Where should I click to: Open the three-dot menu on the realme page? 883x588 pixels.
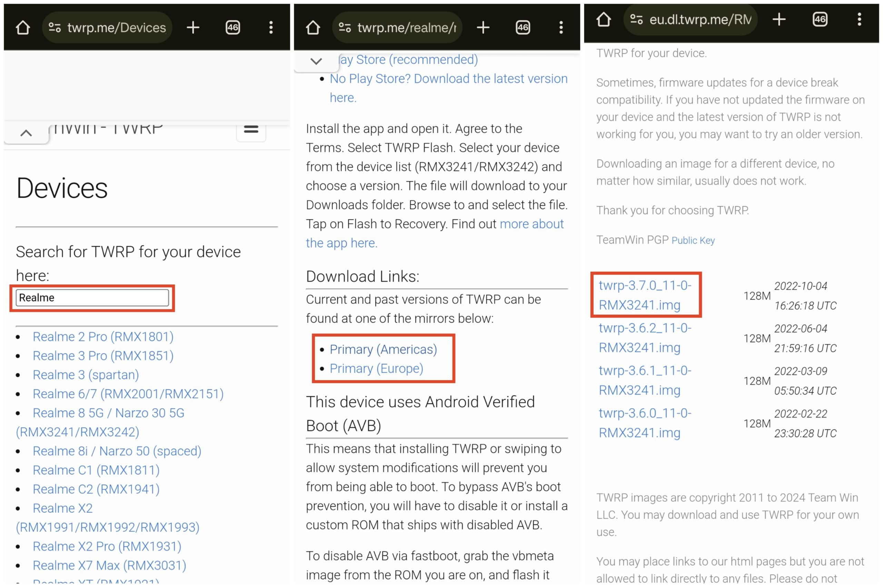(x=560, y=27)
